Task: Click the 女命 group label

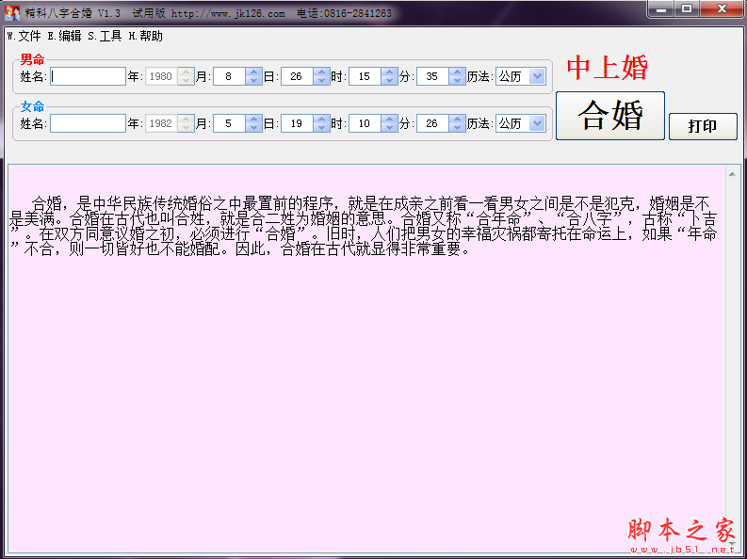Action: (x=32, y=106)
